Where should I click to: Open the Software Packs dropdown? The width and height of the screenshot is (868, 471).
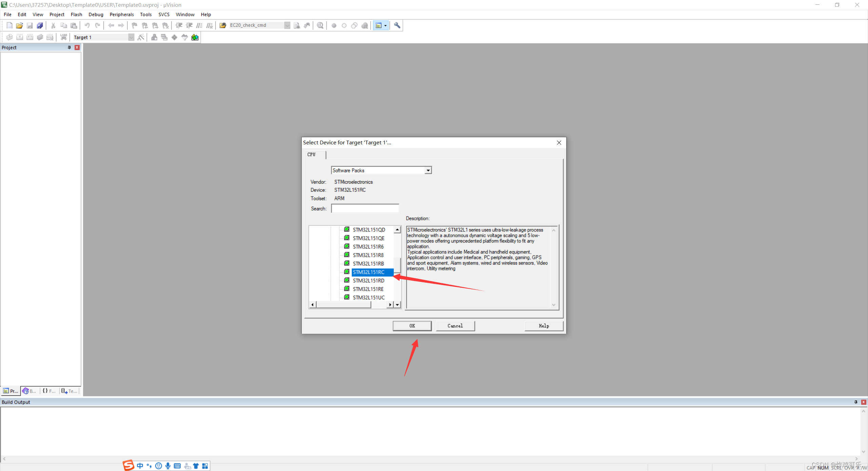tap(428, 170)
